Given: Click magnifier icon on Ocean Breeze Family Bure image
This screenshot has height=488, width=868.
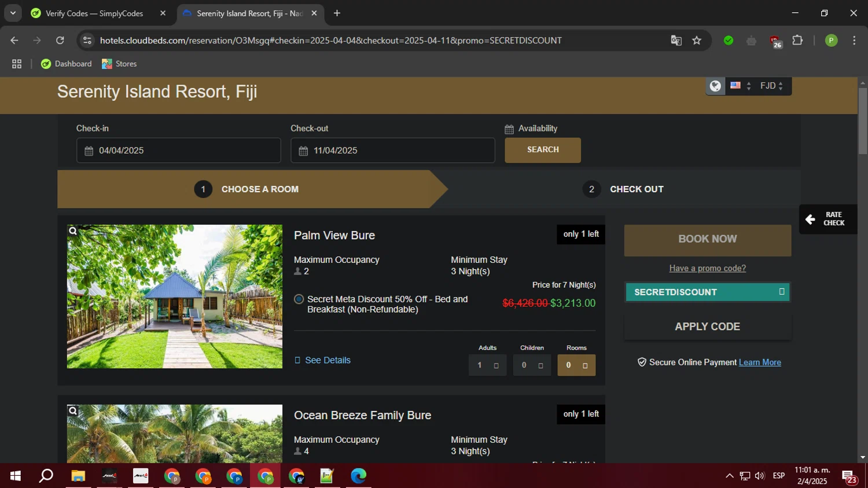Looking at the screenshot, I should (x=73, y=411).
